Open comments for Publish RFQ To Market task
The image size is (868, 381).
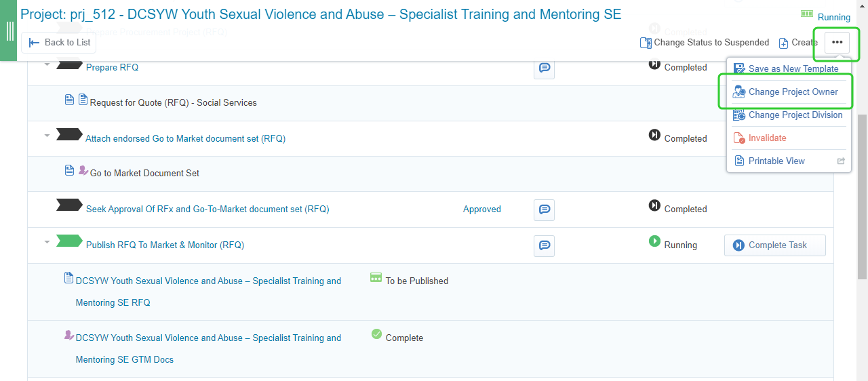coord(544,245)
